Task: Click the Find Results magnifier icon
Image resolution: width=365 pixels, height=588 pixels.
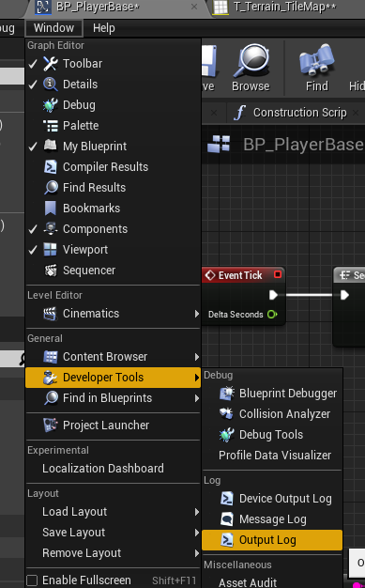Action: [51, 188]
